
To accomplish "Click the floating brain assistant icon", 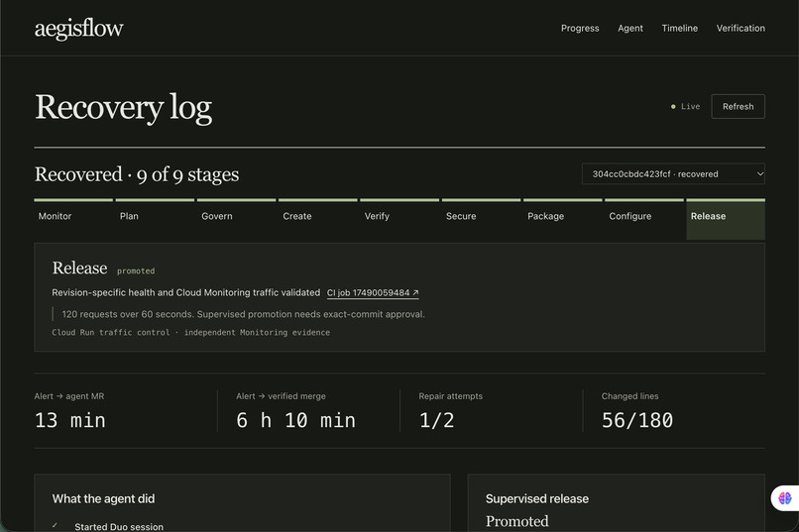I will [785, 498].
